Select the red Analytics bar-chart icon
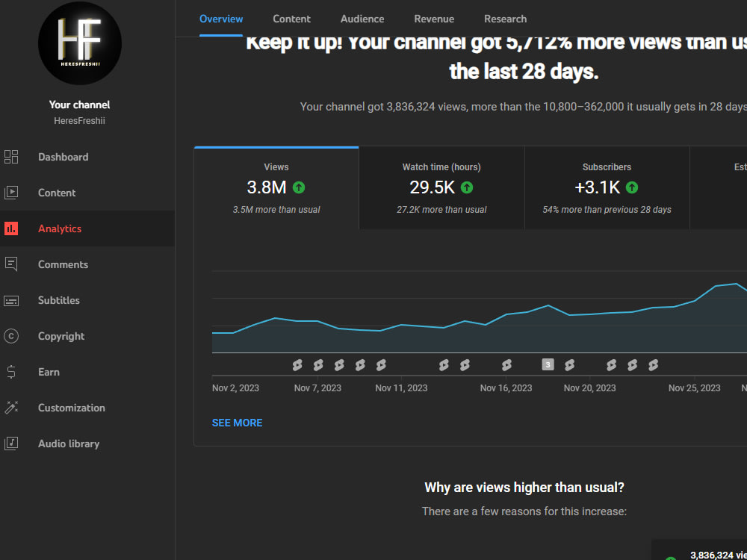This screenshot has width=747, height=560. (11, 228)
